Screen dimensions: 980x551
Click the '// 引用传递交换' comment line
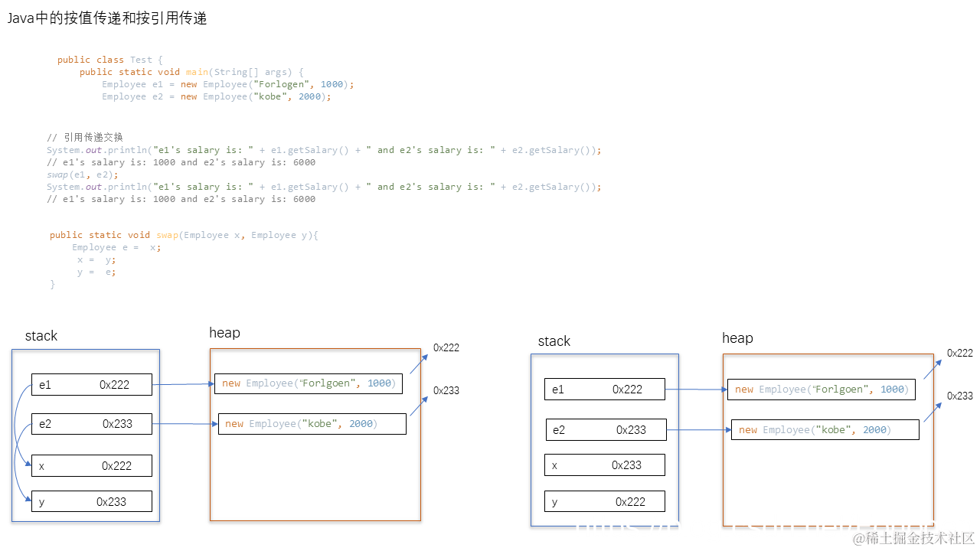(85, 138)
